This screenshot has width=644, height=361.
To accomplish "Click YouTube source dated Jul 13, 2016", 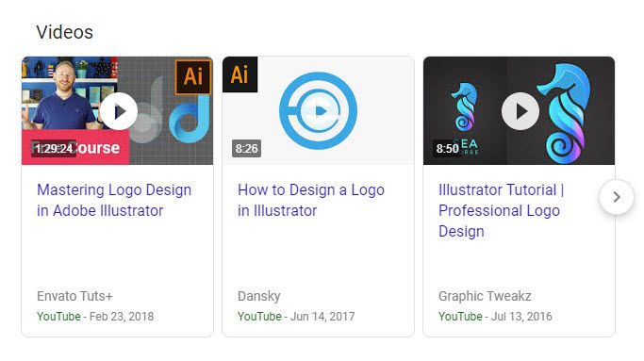I will 460,317.
